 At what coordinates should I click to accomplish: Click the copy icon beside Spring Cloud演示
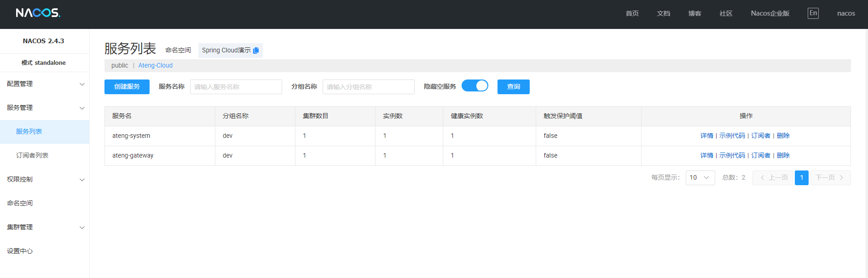click(x=256, y=51)
